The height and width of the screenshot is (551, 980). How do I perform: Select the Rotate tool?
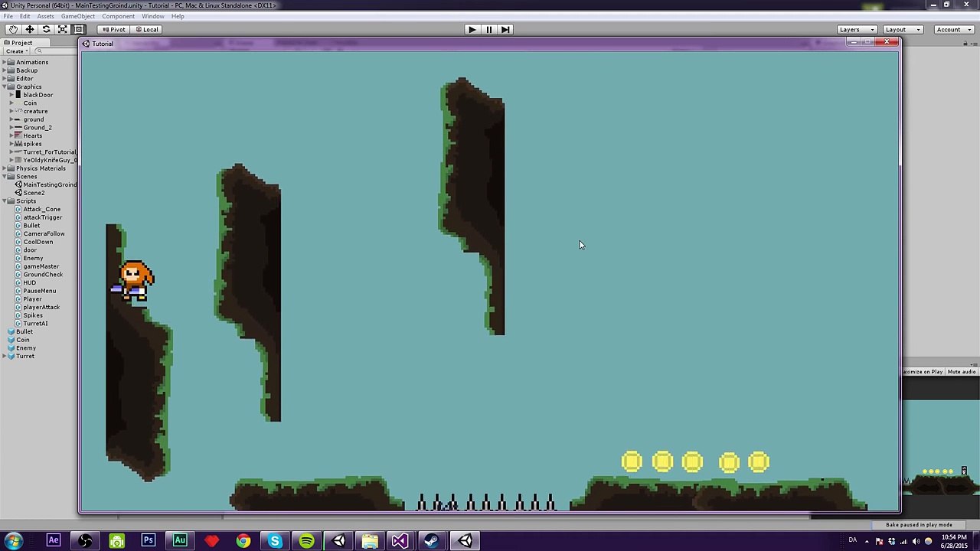click(46, 29)
